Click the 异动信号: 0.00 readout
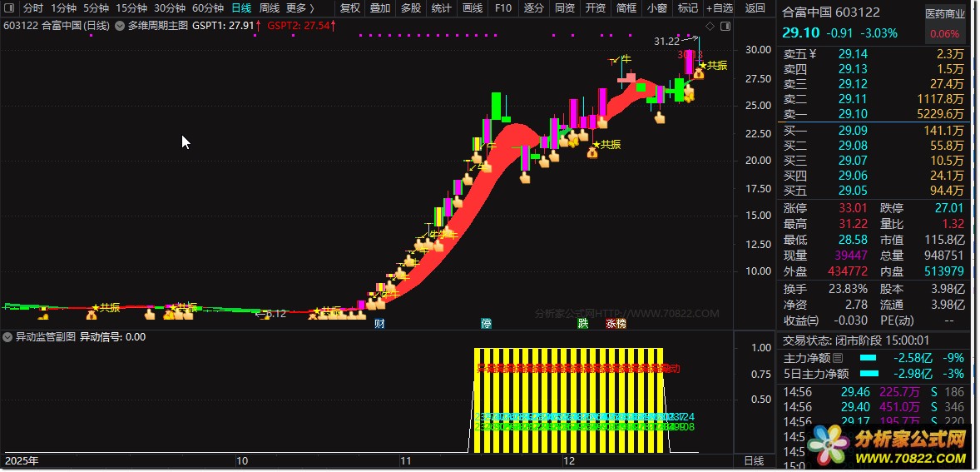The height and width of the screenshot is (472, 980). (x=112, y=337)
